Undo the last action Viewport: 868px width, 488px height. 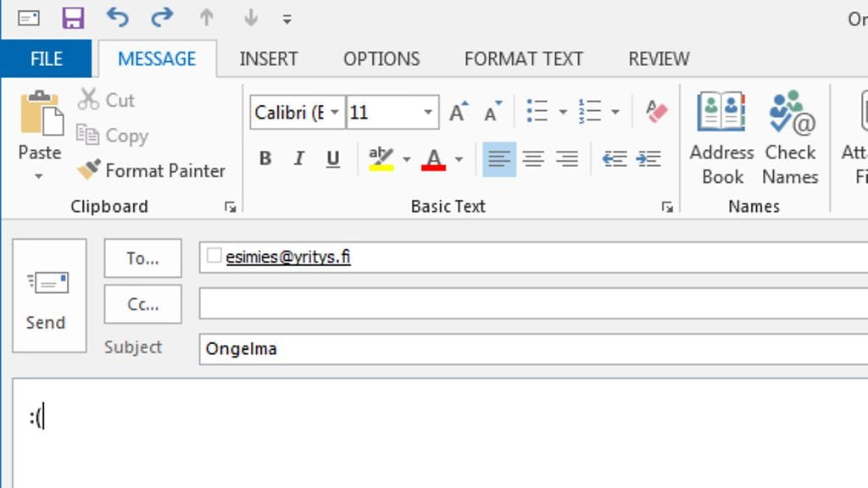tap(118, 18)
